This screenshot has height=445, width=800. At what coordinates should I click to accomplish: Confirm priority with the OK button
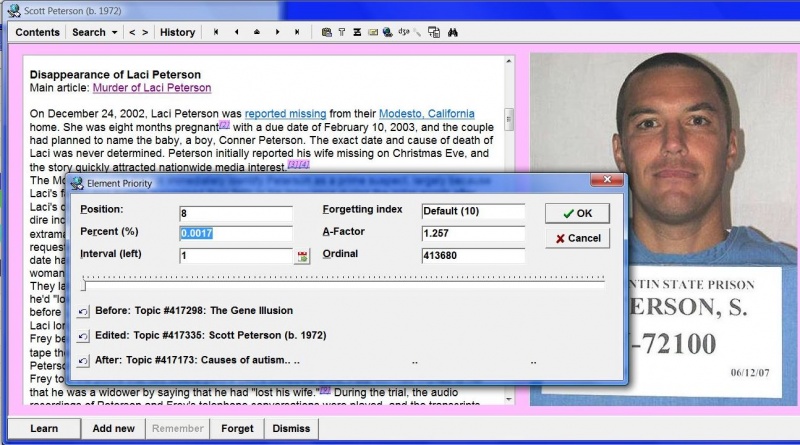(577, 213)
